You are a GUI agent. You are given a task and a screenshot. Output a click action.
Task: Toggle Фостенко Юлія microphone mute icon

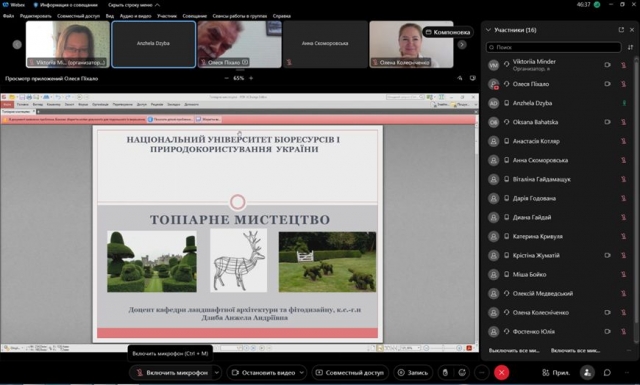(x=624, y=332)
